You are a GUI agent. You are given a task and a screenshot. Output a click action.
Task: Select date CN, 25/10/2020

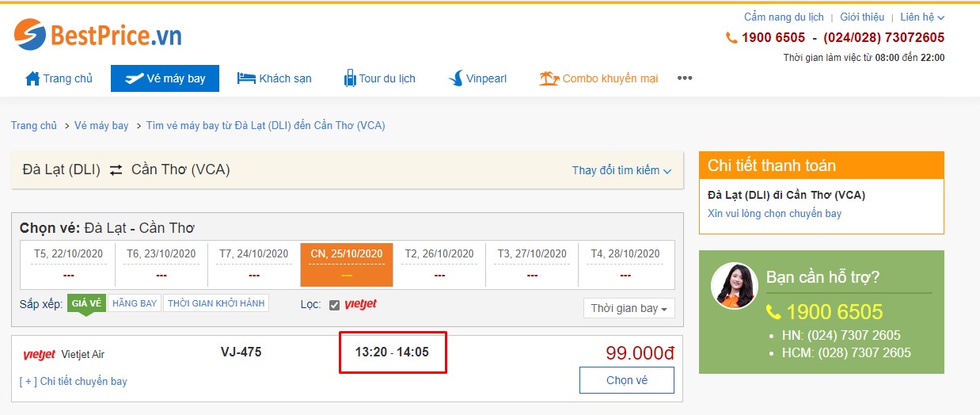coord(347,264)
